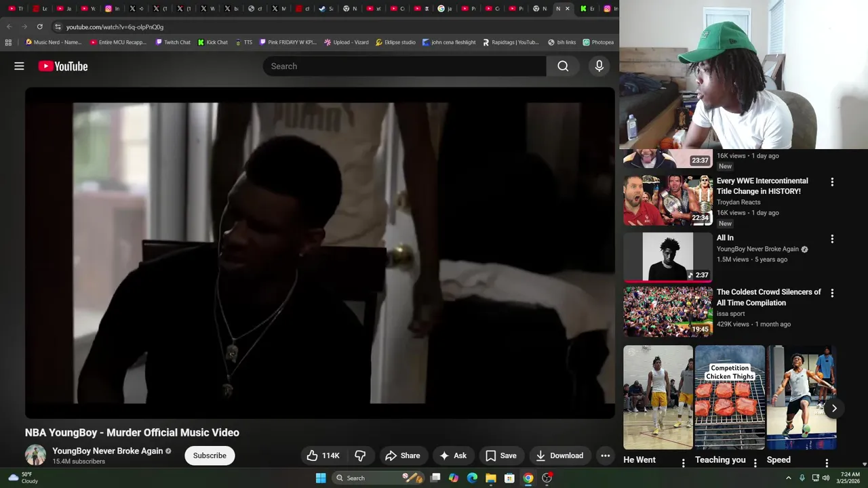868x488 pixels.
Task: Open Every WWE Intercontinental Title Change video thumbnail
Action: (x=668, y=200)
